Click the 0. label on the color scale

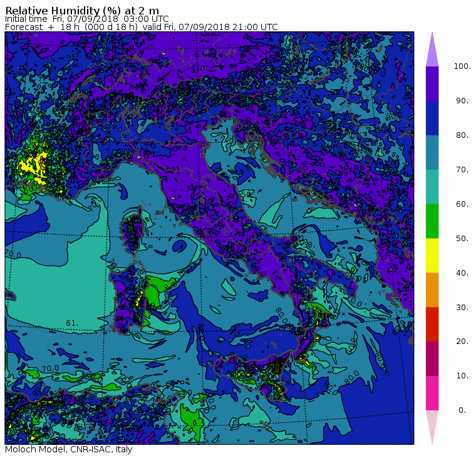tap(462, 410)
